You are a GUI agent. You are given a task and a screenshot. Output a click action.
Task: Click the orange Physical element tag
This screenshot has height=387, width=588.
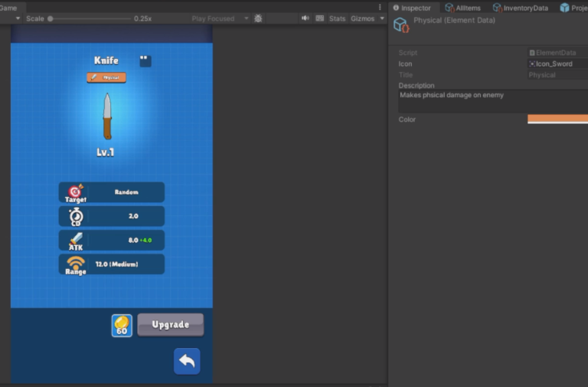pos(106,77)
